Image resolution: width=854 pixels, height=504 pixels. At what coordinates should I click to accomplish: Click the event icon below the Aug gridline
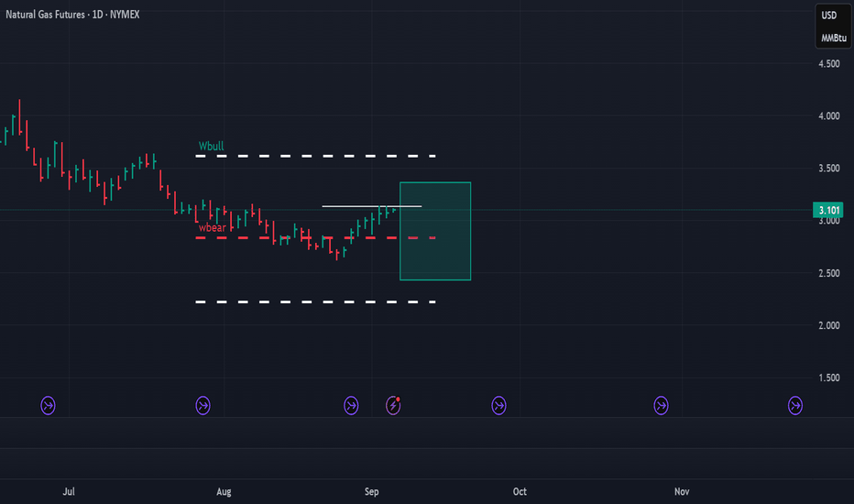[x=203, y=405]
